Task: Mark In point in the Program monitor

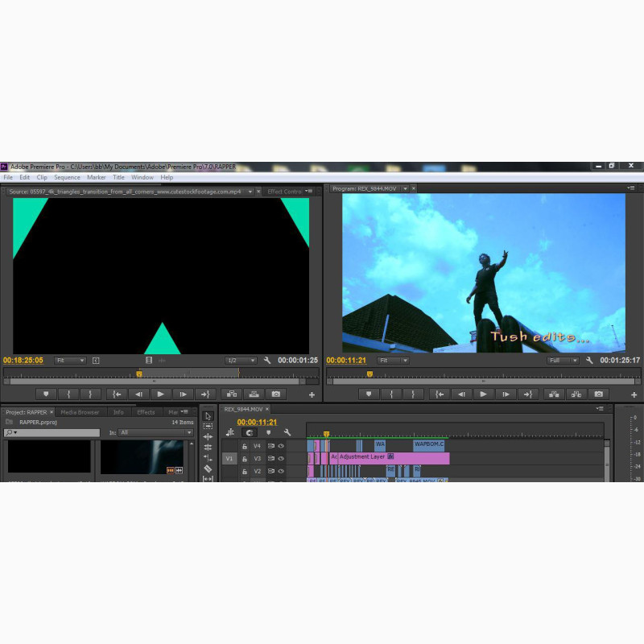Action: click(391, 394)
